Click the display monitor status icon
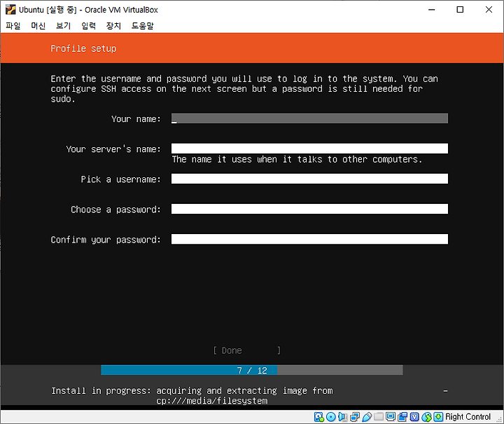 [x=391, y=417]
